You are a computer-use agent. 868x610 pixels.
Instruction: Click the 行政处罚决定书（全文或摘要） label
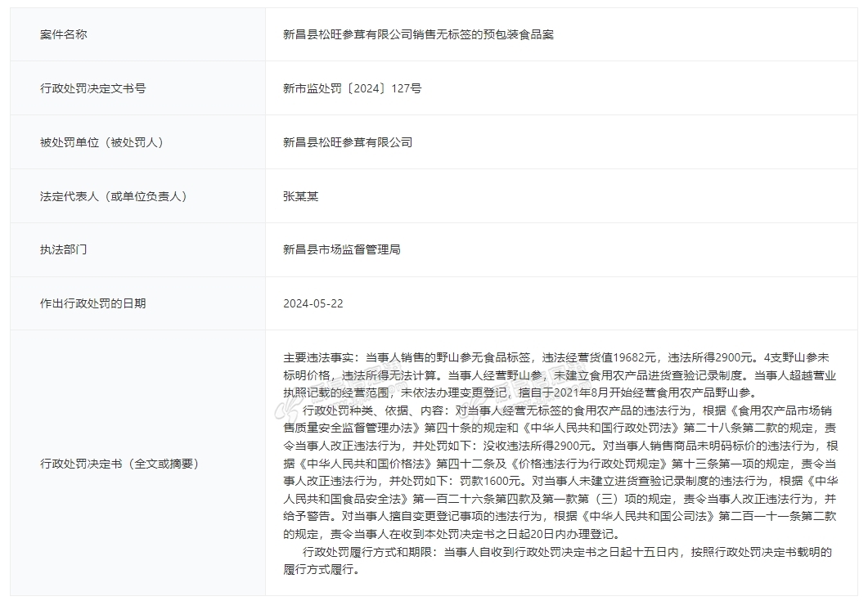119,464
